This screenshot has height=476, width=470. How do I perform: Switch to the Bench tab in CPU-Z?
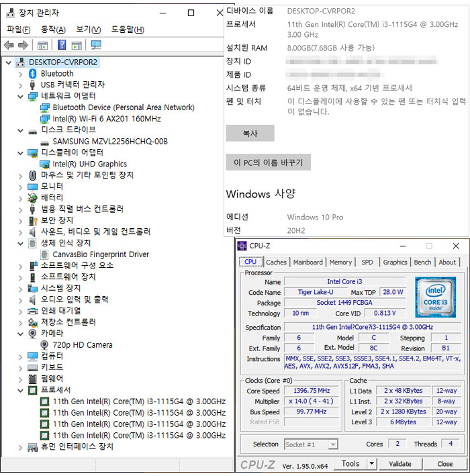pyautogui.click(x=422, y=262)
